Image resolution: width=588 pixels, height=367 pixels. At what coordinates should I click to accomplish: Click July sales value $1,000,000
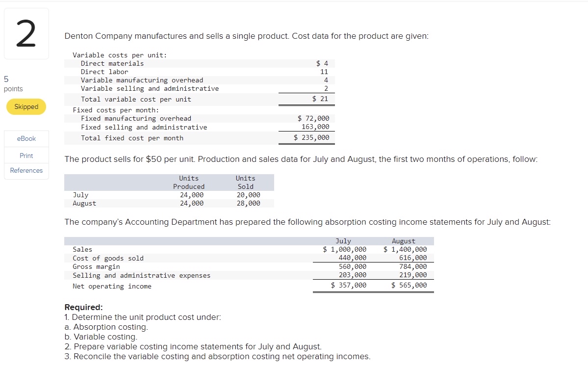click(345, 249)
